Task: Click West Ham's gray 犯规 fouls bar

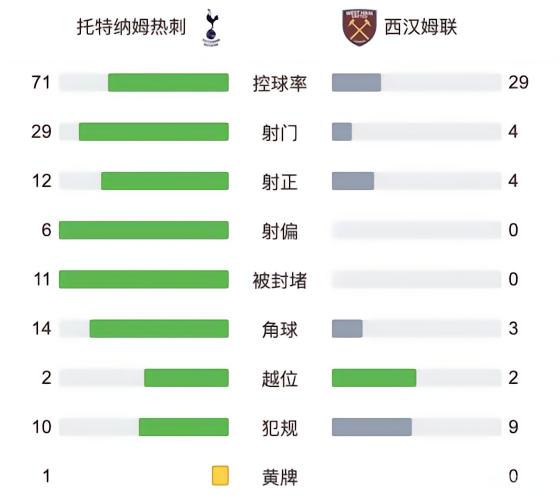Action: click(x=372, y=427)
